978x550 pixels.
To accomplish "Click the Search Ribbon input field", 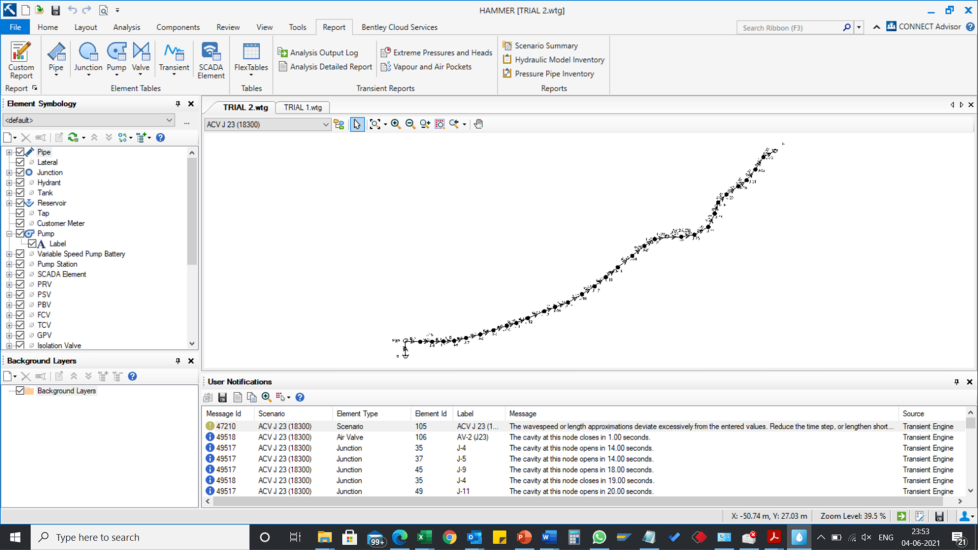I will point(790,27).
